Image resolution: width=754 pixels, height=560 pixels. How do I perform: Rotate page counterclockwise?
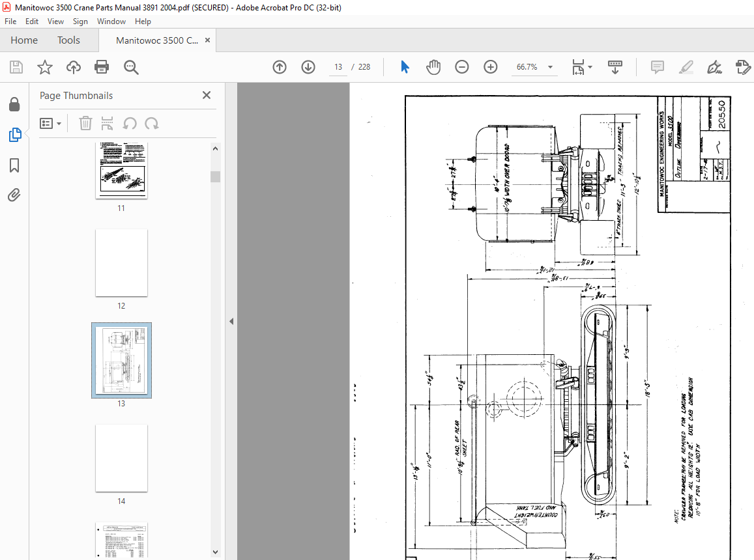click(129, 124)
